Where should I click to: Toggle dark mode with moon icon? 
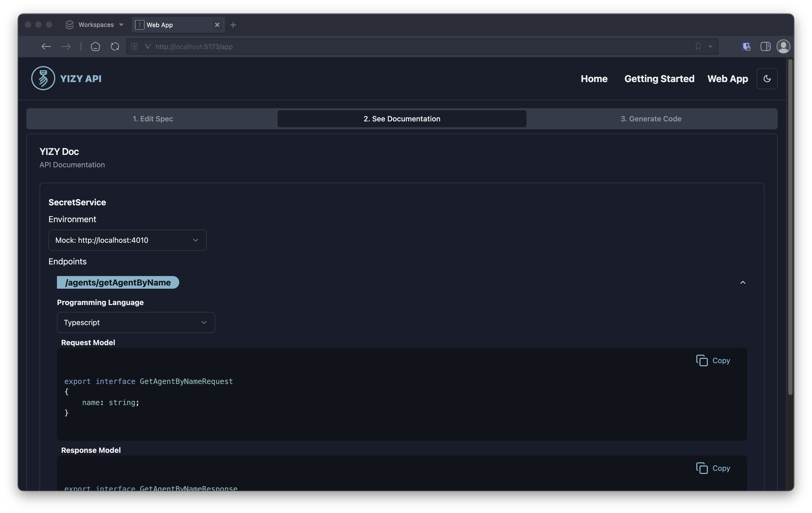point(767,79)
